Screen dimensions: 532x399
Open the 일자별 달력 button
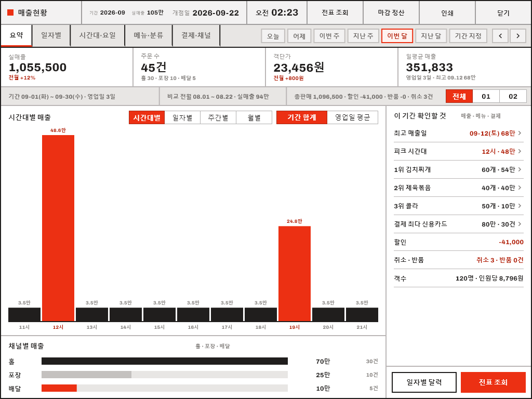pos(424,382)
